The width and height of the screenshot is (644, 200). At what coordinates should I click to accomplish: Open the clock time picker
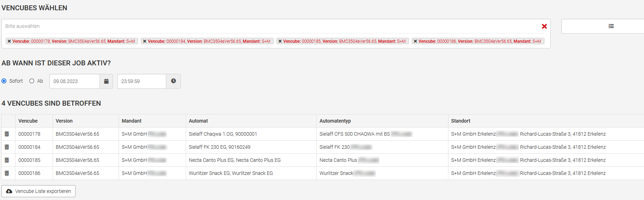173,81
